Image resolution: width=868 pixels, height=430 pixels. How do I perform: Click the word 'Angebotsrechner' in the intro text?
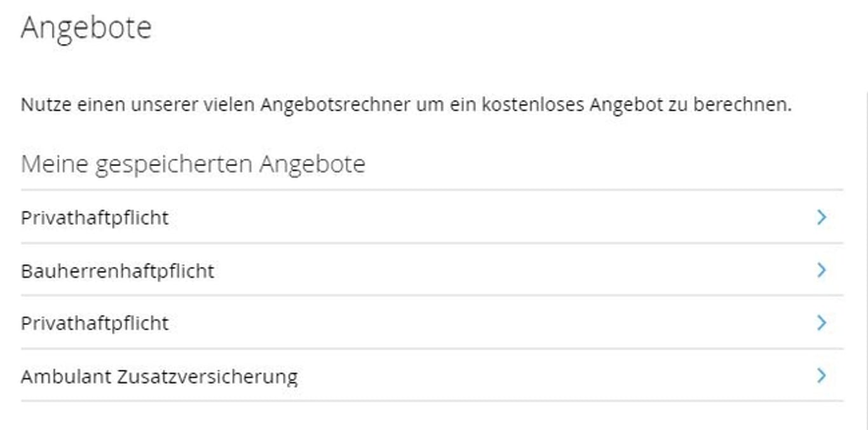(335, 105)
